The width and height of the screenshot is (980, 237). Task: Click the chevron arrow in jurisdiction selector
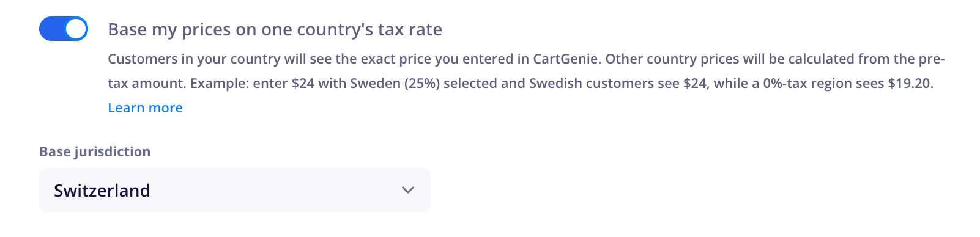click(408, 190)
